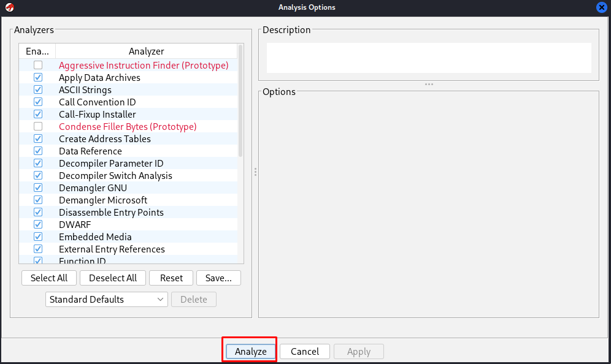This screenshot has width=611, height=364.
Task: Click the Cancel button
Action: point(305,351)
